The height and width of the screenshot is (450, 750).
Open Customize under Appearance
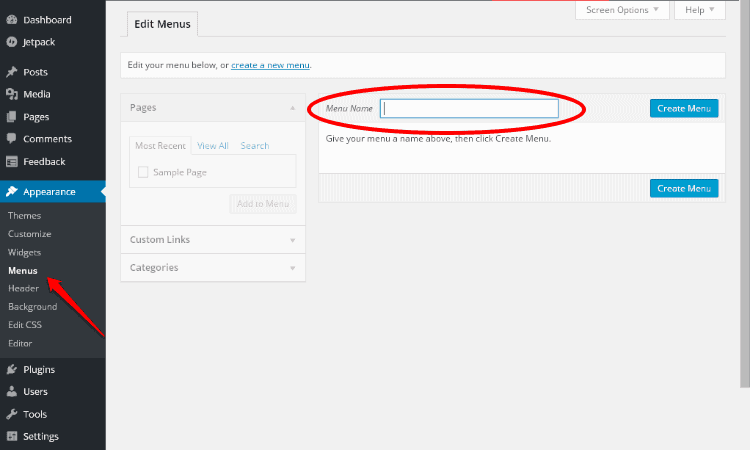click(30, 234)
